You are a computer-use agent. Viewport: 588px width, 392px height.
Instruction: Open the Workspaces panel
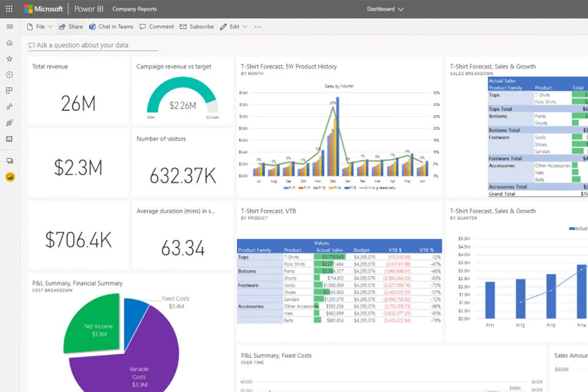pyautogui.click(x=9, y=160)
